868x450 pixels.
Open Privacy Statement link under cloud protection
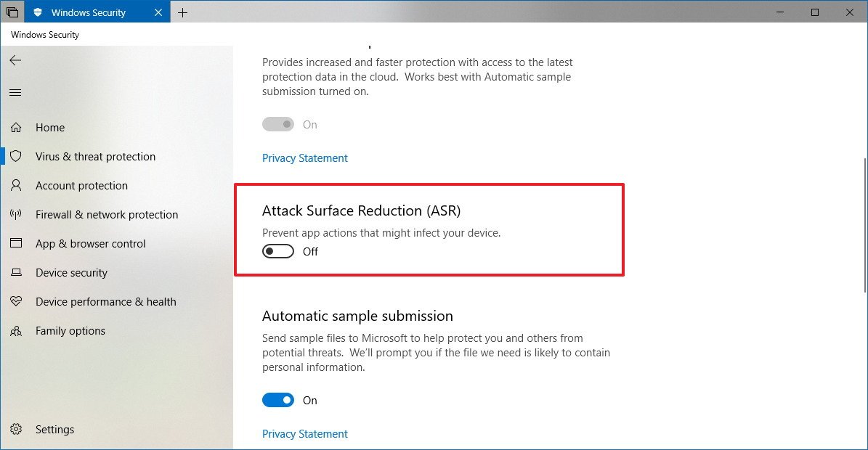pyautogui.click(x=305, y=158)
